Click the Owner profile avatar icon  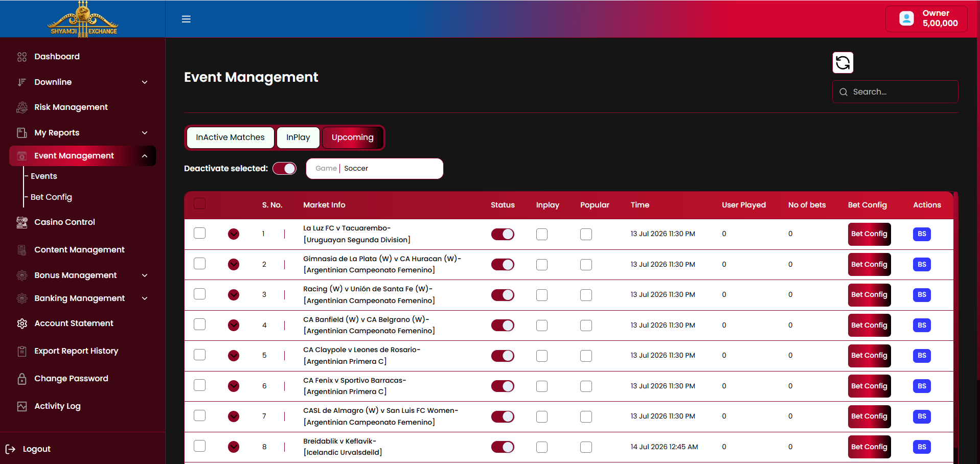(906, 18)
